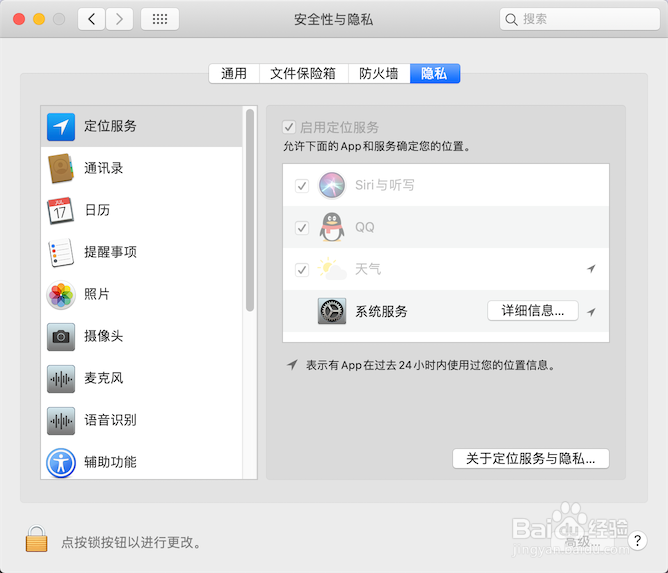The height and width of the screenshot is (573, 668).
Task: Click the sidebar scrollbar thumb
Action: click(250, 210)
